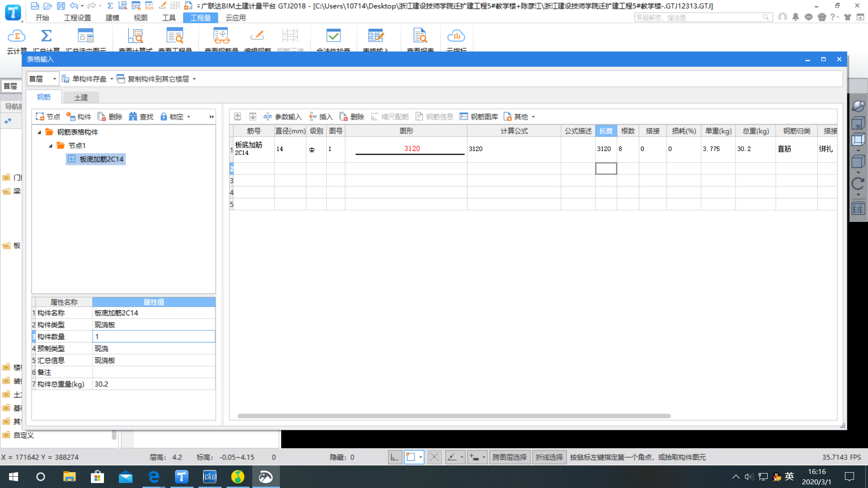Screen dimensions: 868x488
Task: Click the 3D view cube icon on right panel
Action: [858, 123]
